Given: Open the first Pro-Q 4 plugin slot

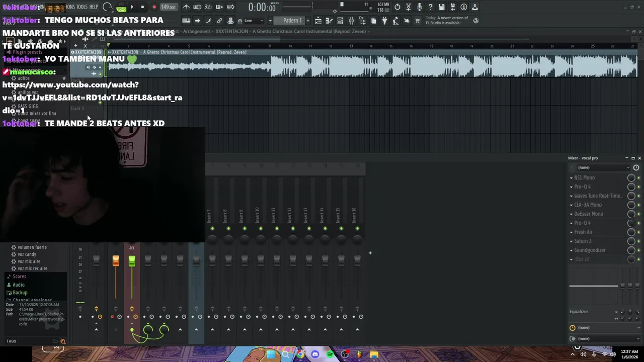Looking at the screenshot, I should click(582, 187).
